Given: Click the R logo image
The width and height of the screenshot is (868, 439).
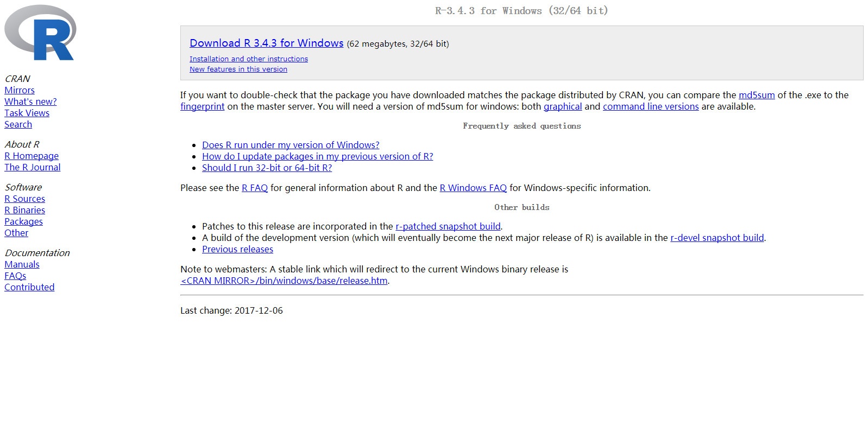Looking at the screenshot, I should coord(40,33).
